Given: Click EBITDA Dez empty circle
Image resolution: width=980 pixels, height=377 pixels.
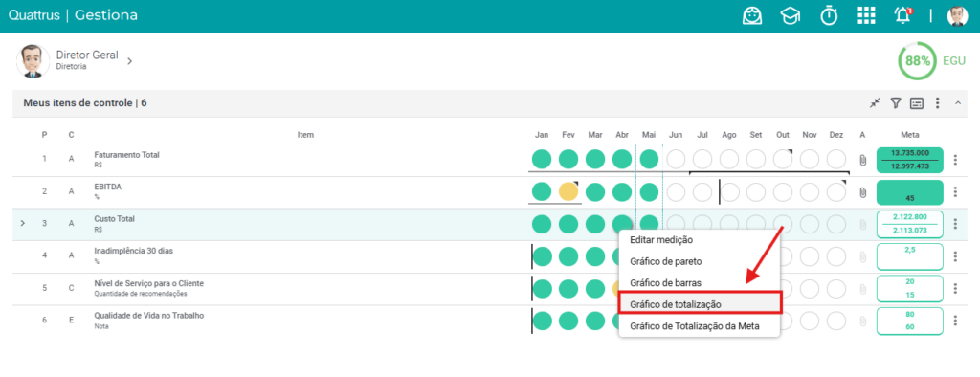Looking at the screenshot, I should tap(836, 191).
